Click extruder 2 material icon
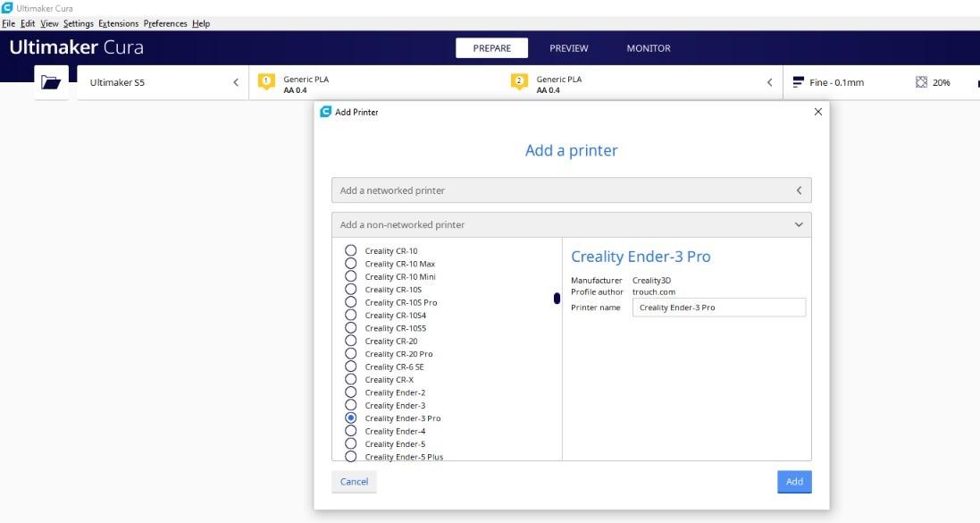This screenshot has height=523, width=980. (519, 82)
